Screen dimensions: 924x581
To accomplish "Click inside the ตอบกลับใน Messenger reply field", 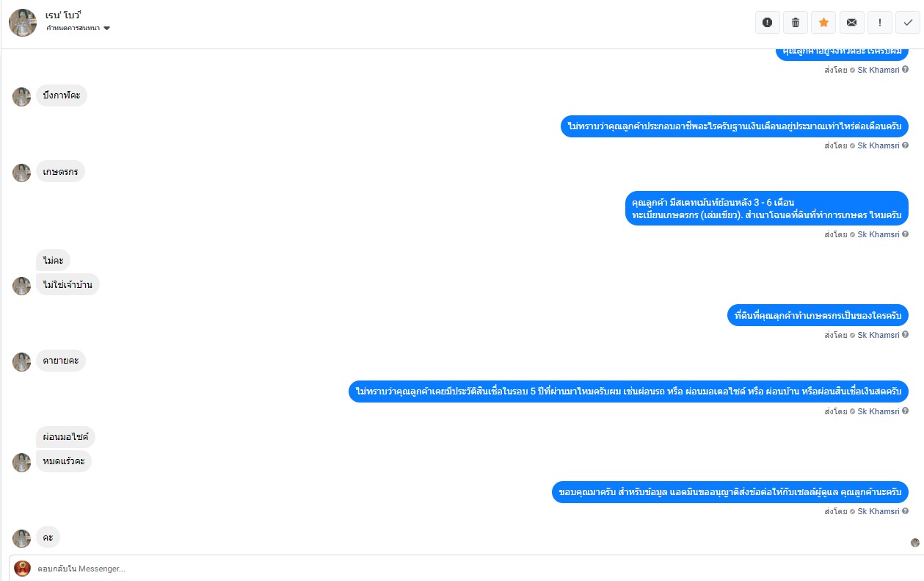I will pyautogui.click(x=440, y=569).
